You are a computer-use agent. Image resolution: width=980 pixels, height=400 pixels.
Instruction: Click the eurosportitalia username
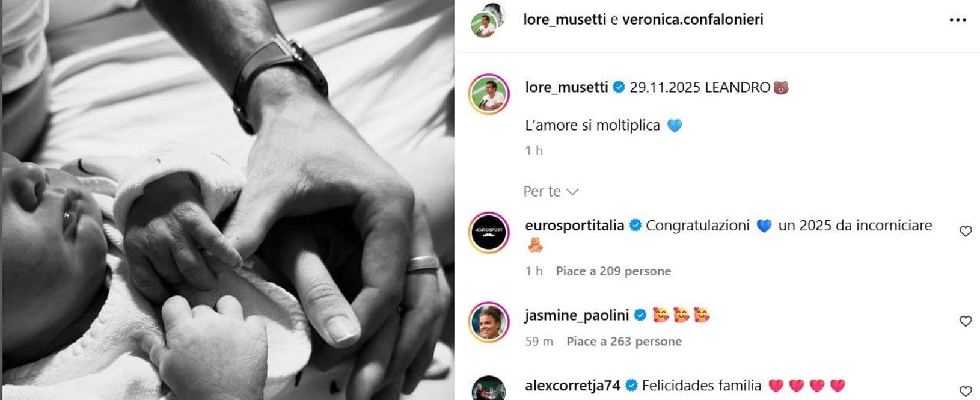pos(574,226)
